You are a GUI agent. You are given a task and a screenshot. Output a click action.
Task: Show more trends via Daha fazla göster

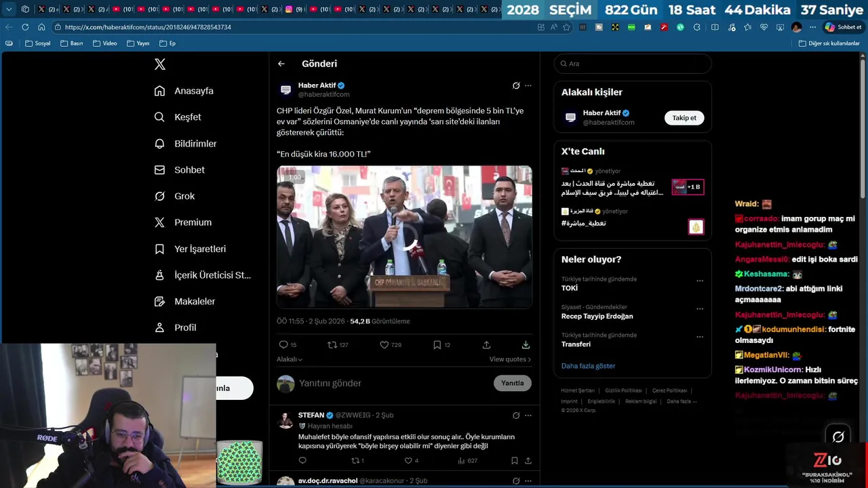(588, 366)
